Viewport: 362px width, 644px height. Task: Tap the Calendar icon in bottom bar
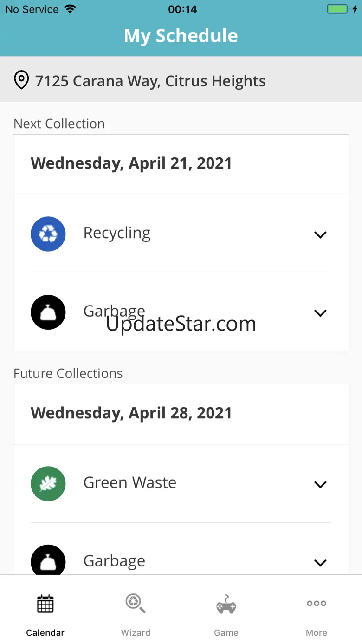coord(45,604)
